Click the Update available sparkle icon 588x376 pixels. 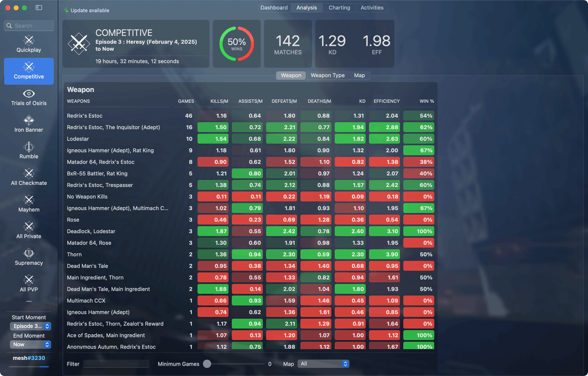(x=67, y=10)
